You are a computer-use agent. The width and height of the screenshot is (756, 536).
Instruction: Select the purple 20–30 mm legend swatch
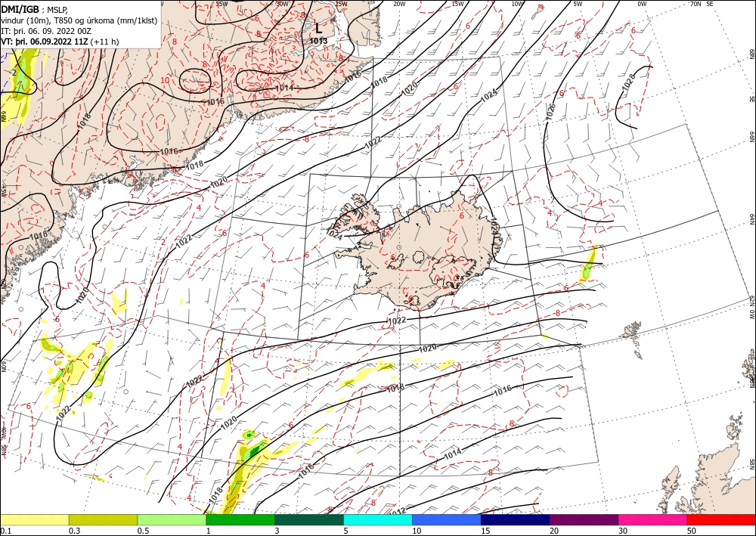tap(584, 519)
